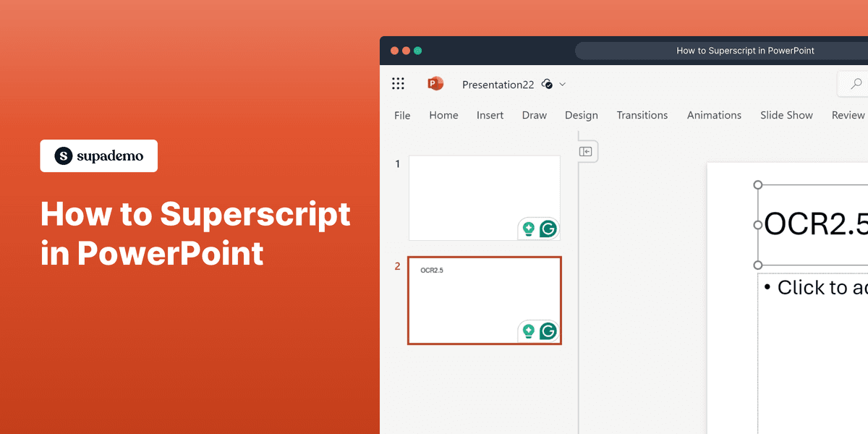Click the Supademo logo badge

(98, 156)
